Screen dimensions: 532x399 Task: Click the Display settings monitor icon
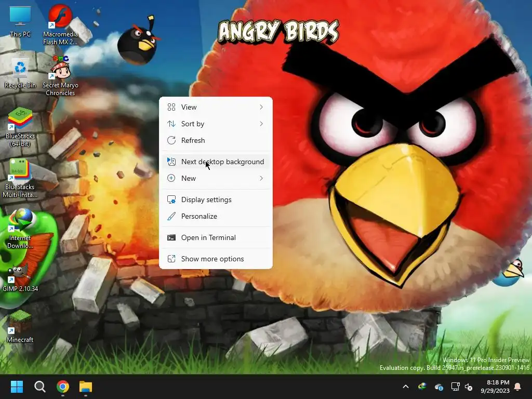(171, 200)
